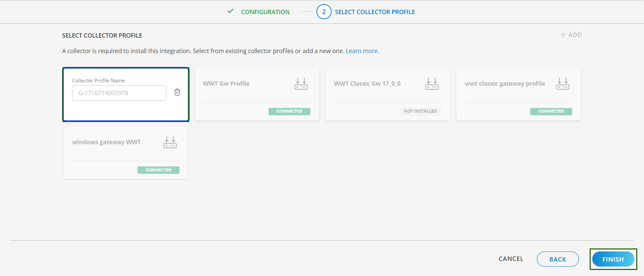Select the windows gateway WWT card title

tap(106, 142)
